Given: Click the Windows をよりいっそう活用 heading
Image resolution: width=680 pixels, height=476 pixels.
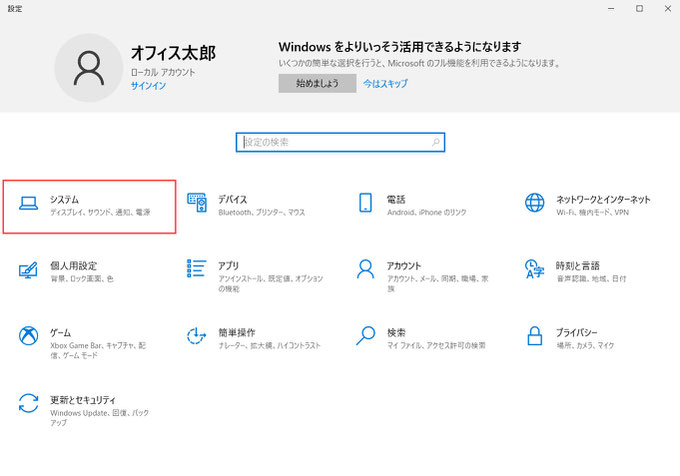Looking at the screenshot, I should pyautogui.click(x=400, y=47).
